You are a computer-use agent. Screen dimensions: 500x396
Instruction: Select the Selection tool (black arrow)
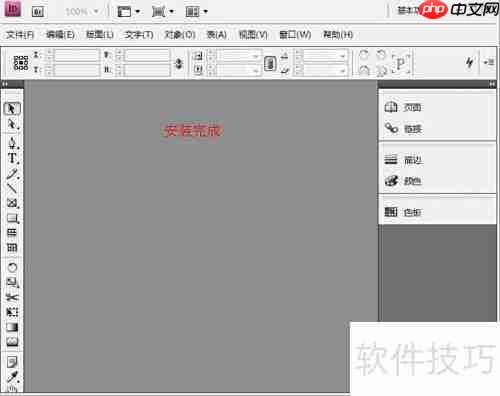12,109
